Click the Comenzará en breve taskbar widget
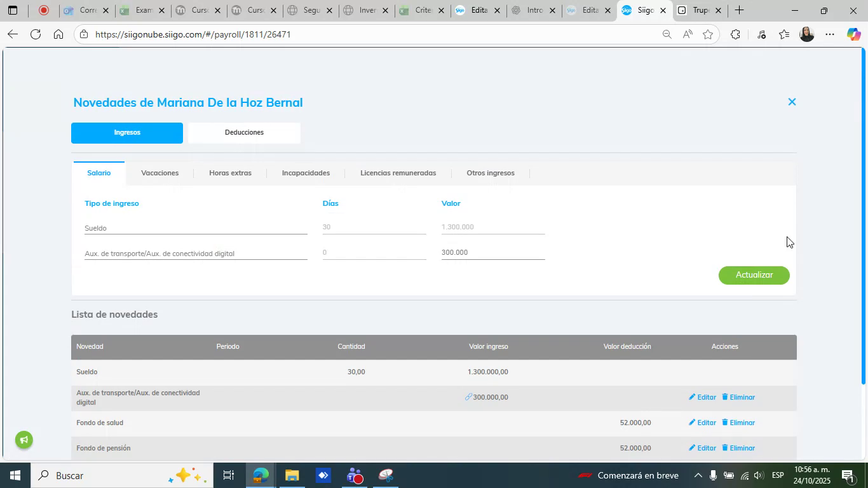The width and height of the screenshot is (868, 488). tap(628, 475)
